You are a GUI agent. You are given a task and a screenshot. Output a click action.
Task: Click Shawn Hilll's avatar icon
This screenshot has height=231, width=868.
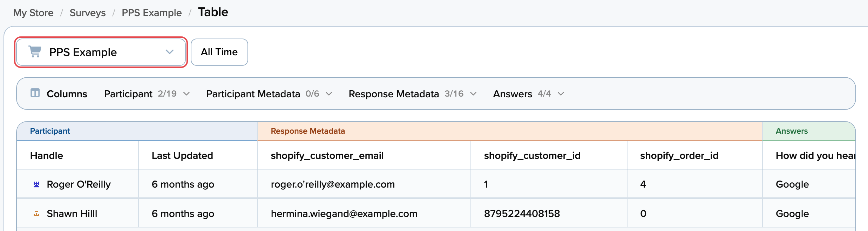pyautogui.click(x=36, y=213)
